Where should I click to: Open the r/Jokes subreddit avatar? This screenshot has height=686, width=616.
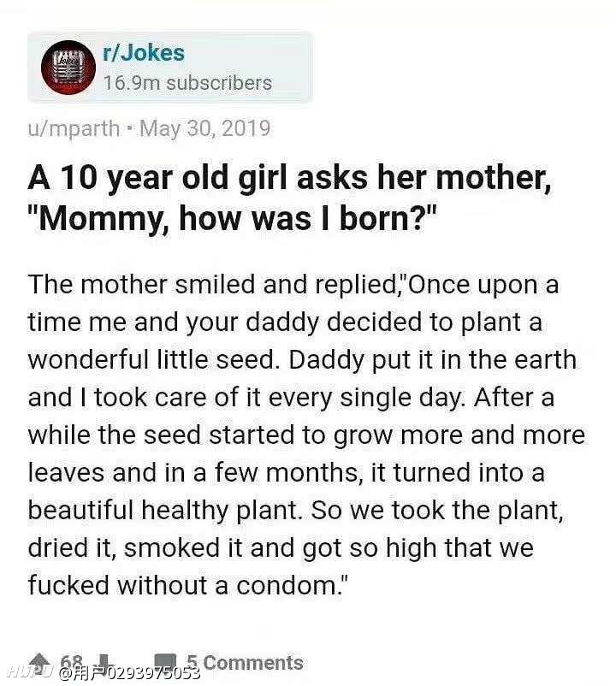coord(68,68)
